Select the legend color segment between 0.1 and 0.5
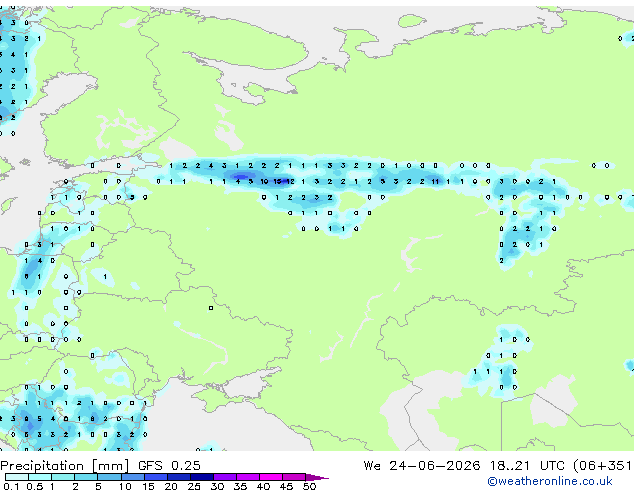 (x=17, y=477)
